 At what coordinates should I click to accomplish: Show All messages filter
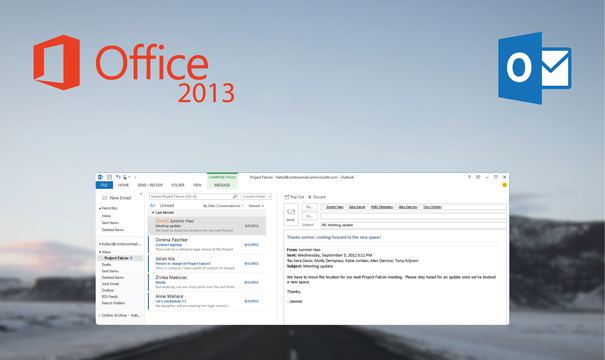(152, 206)
